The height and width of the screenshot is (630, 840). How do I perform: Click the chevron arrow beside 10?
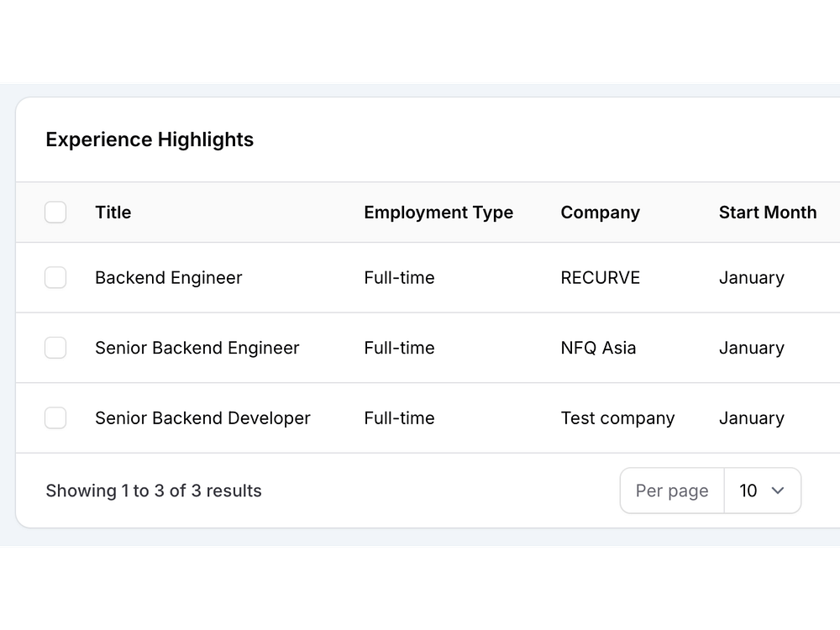[x=778, y=491]
